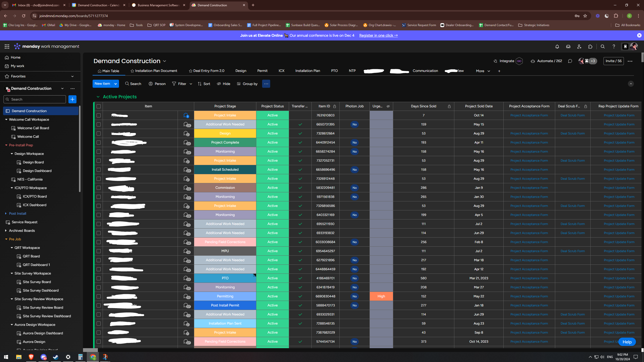The width and height of the screenshot is (644, 362).
Task: Open the Permit board view tab
Action: (262, 71)
